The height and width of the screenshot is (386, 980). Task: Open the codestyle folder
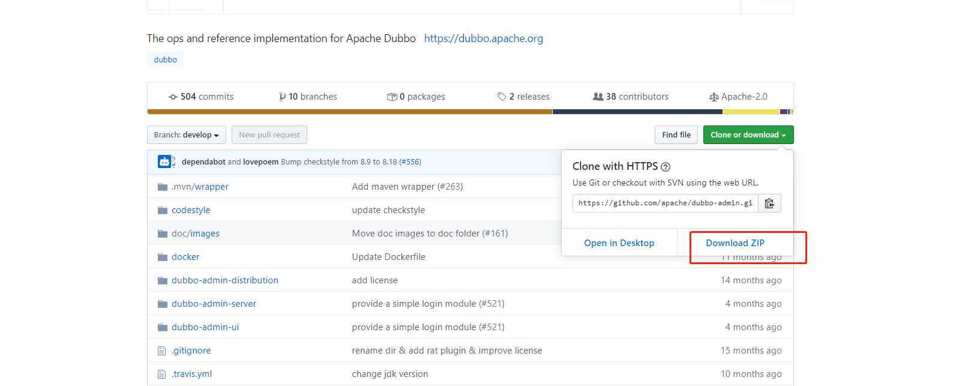(x=191, y=210)
